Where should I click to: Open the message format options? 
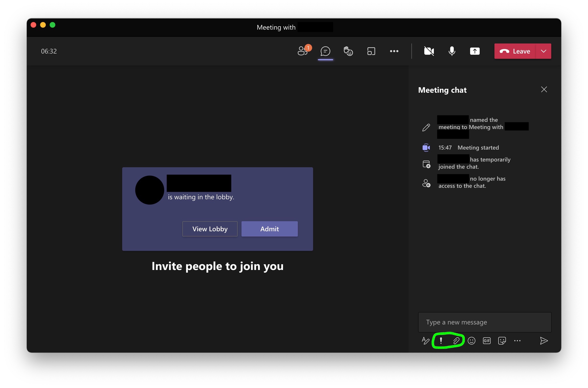pos(425,341)
